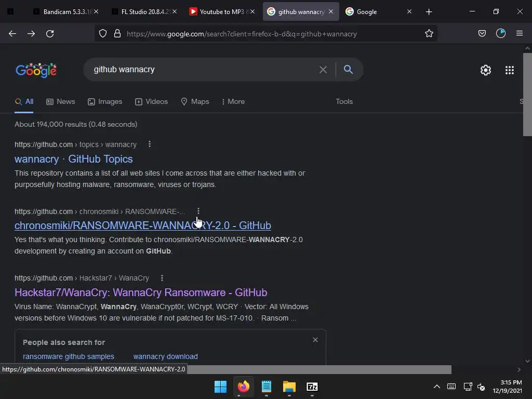Open clock and date panel

pos(507,387)
